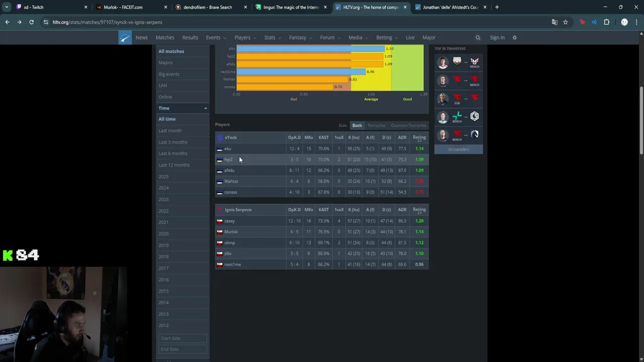Image resolution: width=644 pixels, height=362 pixels.
Task: Open the Live menu item
Action: pos(410,38)
